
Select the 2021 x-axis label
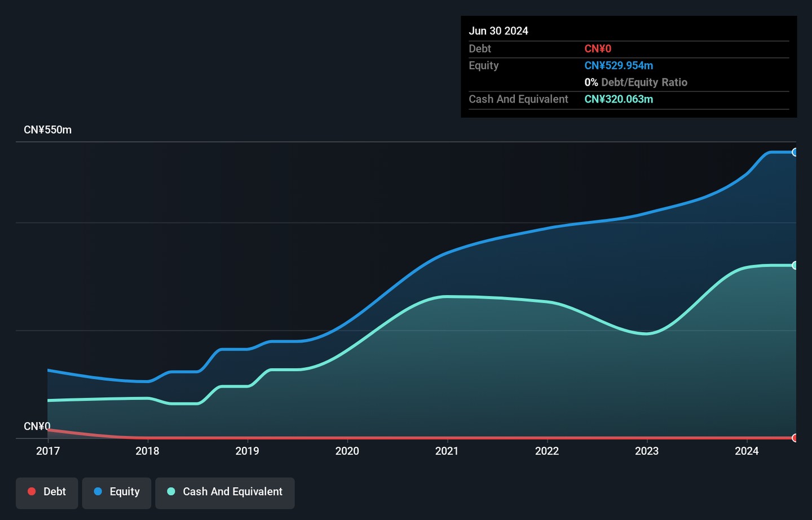point(447,451)
